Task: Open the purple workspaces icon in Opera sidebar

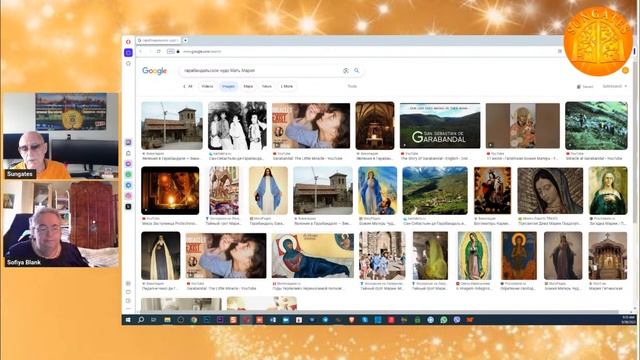Action: (128, 53)
